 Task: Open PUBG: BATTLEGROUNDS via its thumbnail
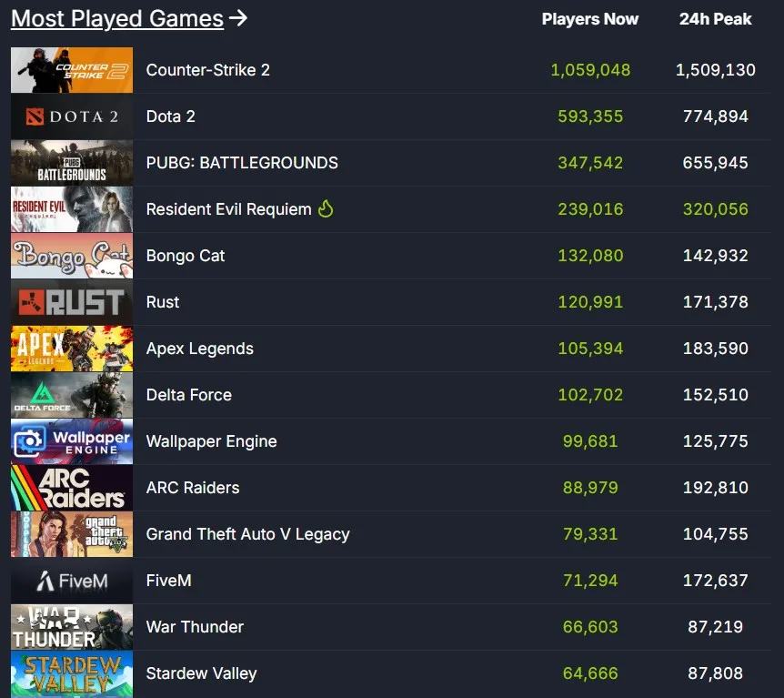click(71, 163)
